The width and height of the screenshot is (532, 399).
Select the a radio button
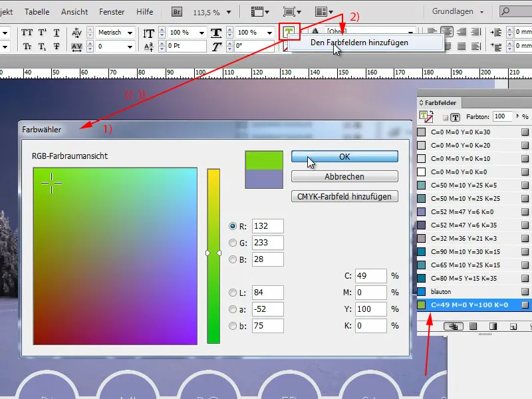click(232, 309)
